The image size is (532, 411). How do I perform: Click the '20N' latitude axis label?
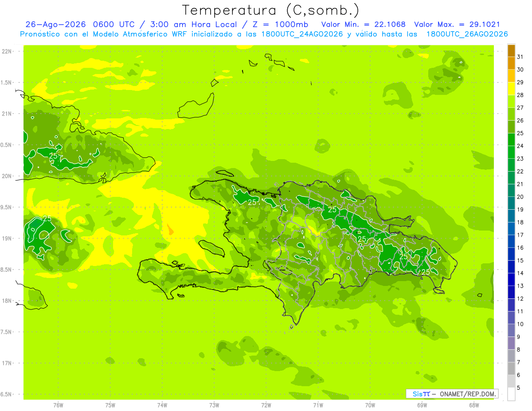7,176
